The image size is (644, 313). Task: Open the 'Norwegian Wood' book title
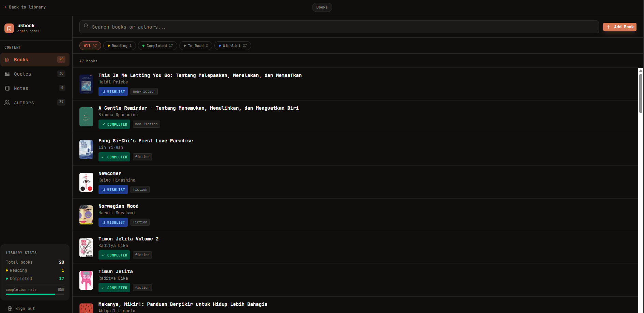click(x=119, y=206)
